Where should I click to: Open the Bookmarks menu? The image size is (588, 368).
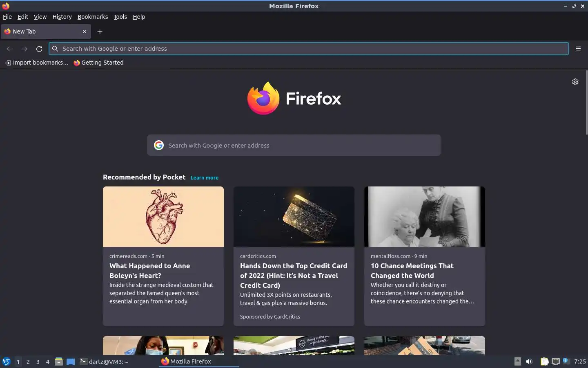coord(93,17)
